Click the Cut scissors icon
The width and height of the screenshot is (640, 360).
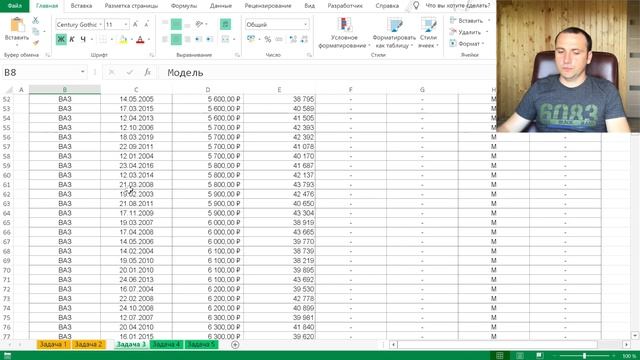[x=36, y=20]
